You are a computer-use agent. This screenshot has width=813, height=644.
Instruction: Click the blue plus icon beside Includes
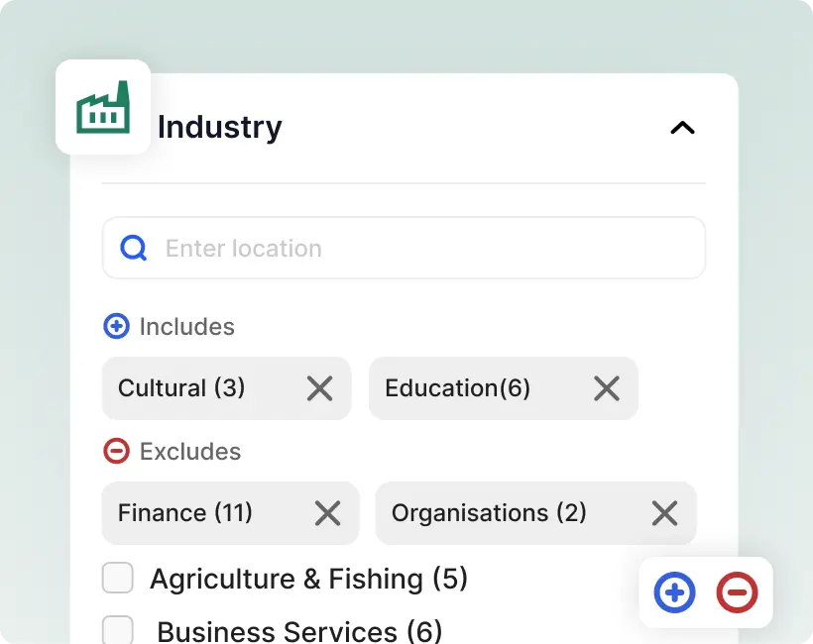116,326
